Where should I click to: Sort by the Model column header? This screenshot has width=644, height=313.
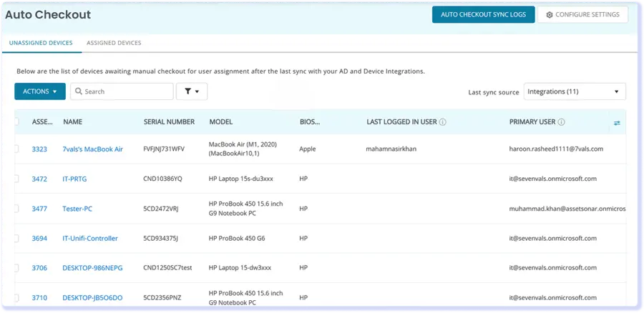[221, 121]
